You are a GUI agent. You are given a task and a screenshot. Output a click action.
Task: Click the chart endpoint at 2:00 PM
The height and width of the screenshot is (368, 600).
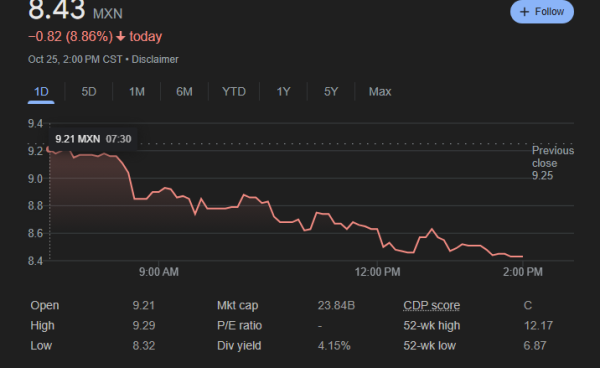pyautogui.click(x=522, y=256)
